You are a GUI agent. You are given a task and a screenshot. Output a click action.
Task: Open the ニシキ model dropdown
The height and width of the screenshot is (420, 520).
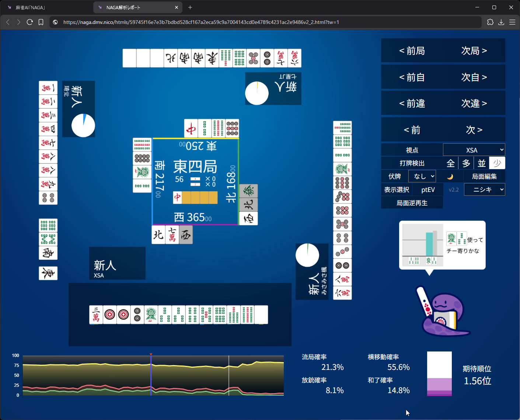point(484,190)
